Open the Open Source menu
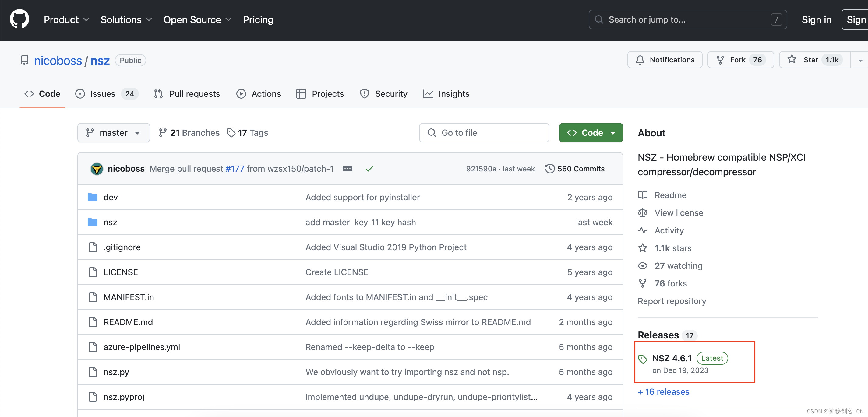868x417 pixels. coord(197,19)
